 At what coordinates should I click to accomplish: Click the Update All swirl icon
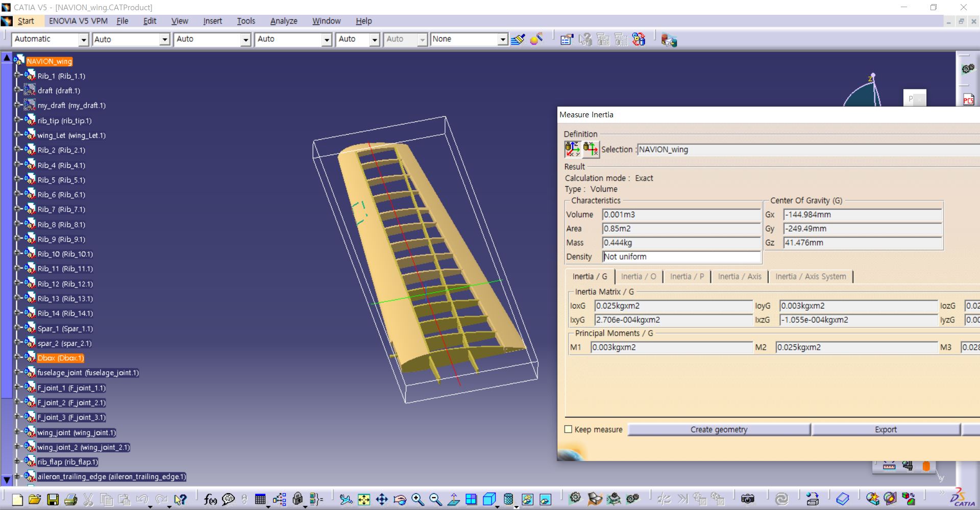point(781,499)
